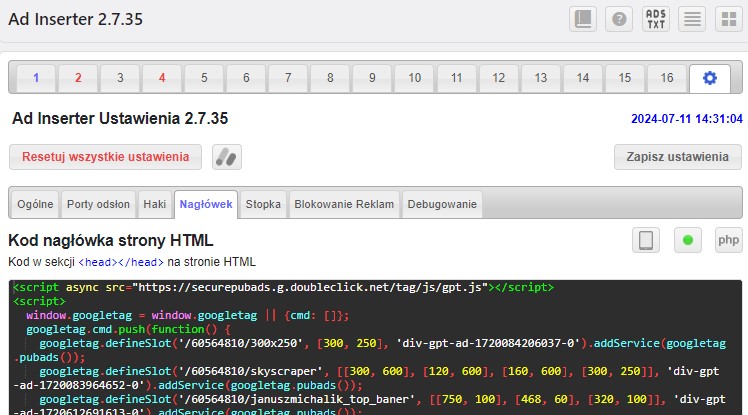Select the Blokowanie Reklam tab

tap(345, 204)
